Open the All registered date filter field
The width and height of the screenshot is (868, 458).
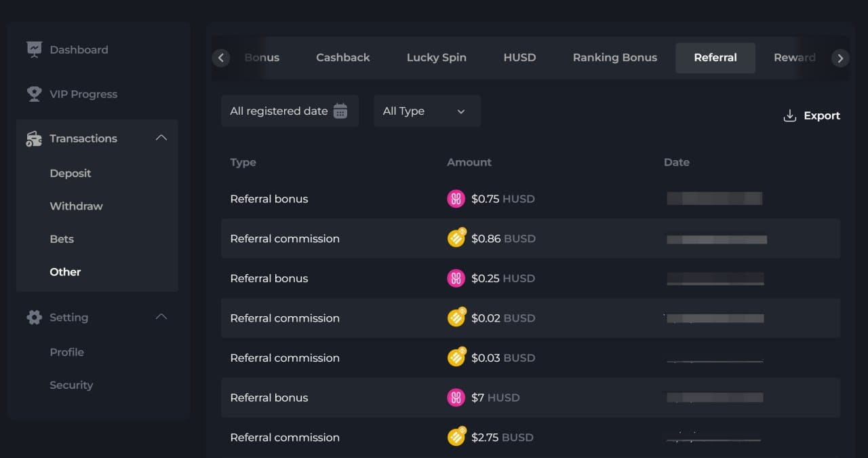(x=279, y=111)
